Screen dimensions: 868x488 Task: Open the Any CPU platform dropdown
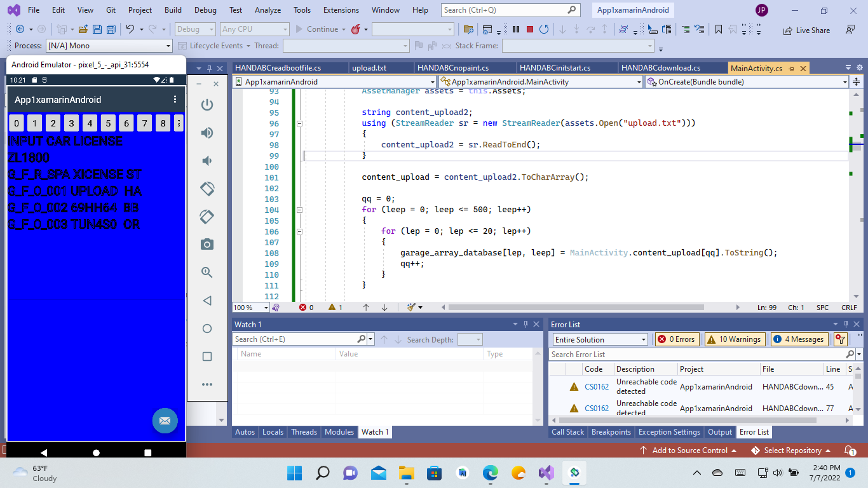[254, 29]
